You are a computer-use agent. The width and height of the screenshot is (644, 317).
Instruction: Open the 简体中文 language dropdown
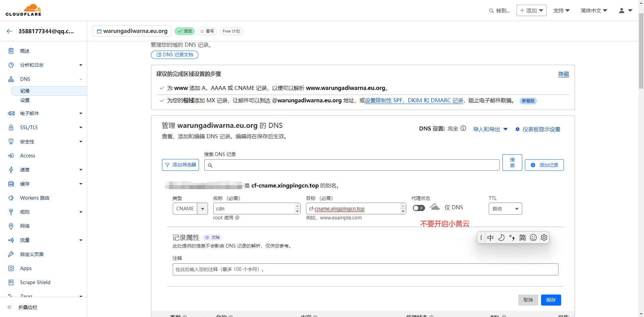point(594,11)
